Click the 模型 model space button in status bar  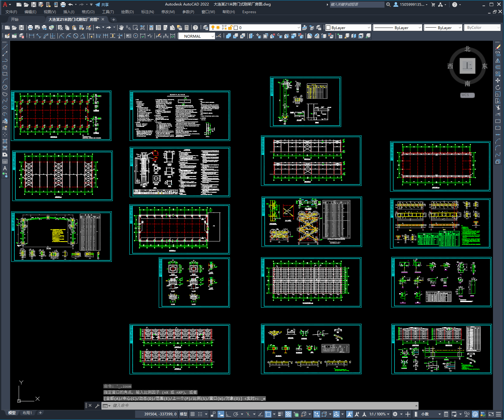click(x=184, y=414)
